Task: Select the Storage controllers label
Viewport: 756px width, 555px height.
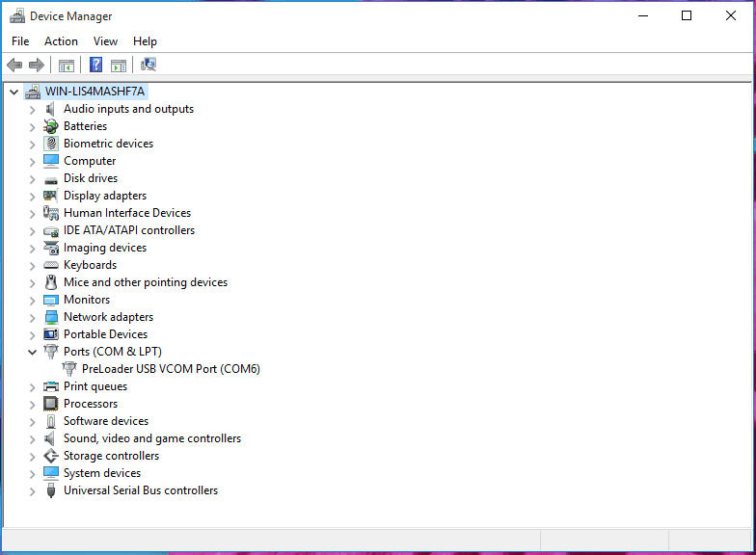Action: [112, 456]
